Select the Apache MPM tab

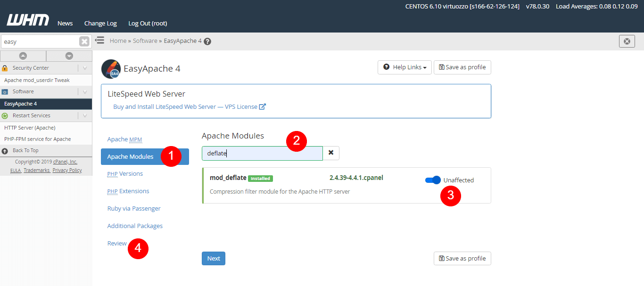[x=124, y=139]
